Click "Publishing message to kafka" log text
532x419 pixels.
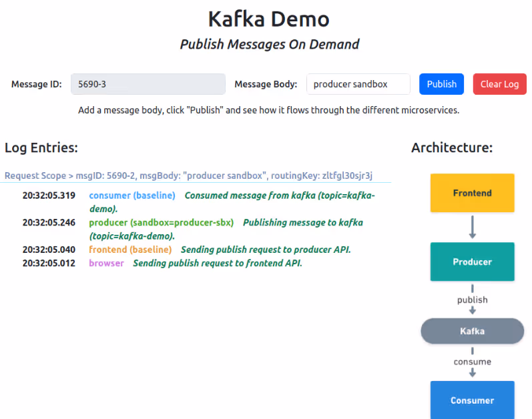click(x=303, y=223)
